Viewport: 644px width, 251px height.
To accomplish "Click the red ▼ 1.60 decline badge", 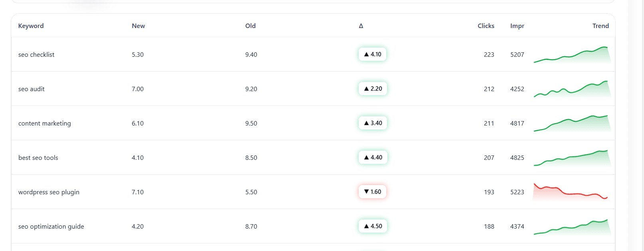I will click(372, 192).
